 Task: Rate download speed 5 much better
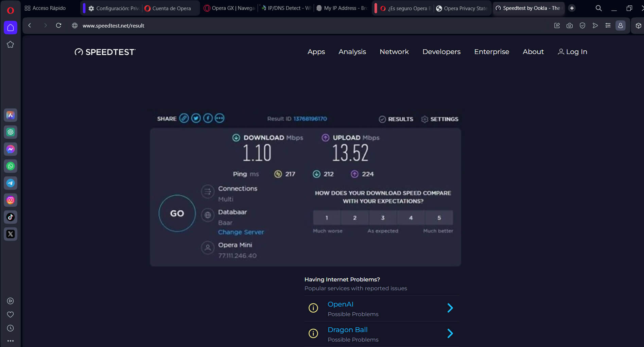click(x=439, y=218)
